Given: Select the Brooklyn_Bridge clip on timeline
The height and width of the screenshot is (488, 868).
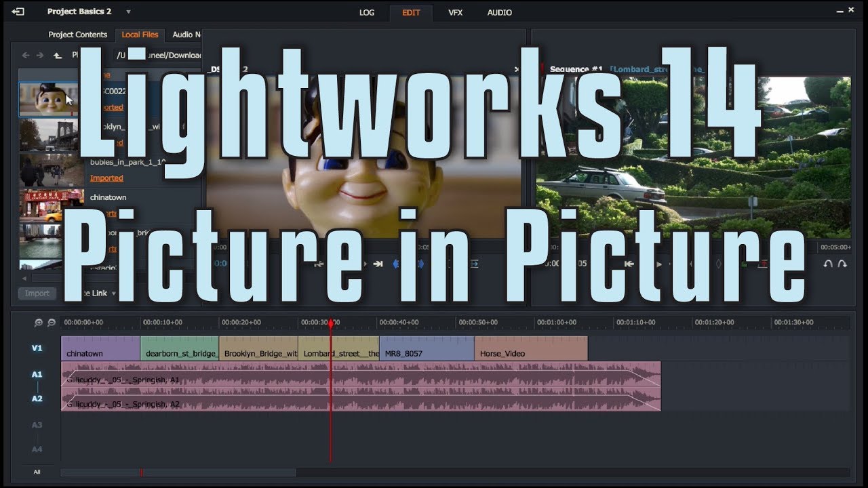Looking at the screenshot, I should click(258, 348).
